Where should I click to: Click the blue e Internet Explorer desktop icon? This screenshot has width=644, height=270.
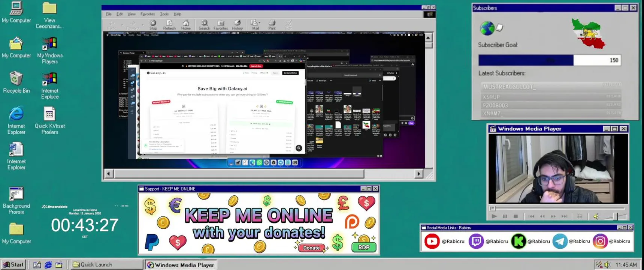[x=16, y=121]
